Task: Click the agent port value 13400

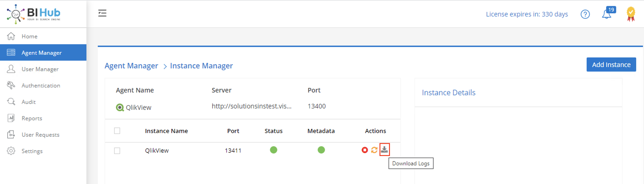Action: click(x=317, y=106)
